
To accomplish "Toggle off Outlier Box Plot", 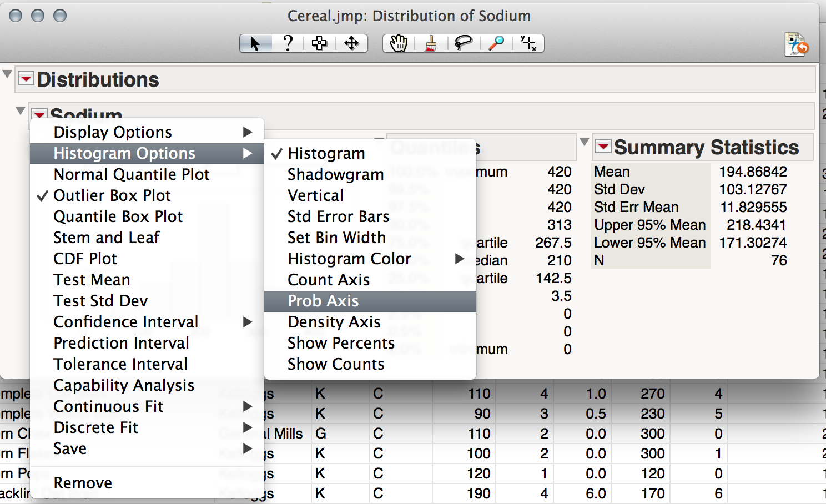I will point(112,195).
